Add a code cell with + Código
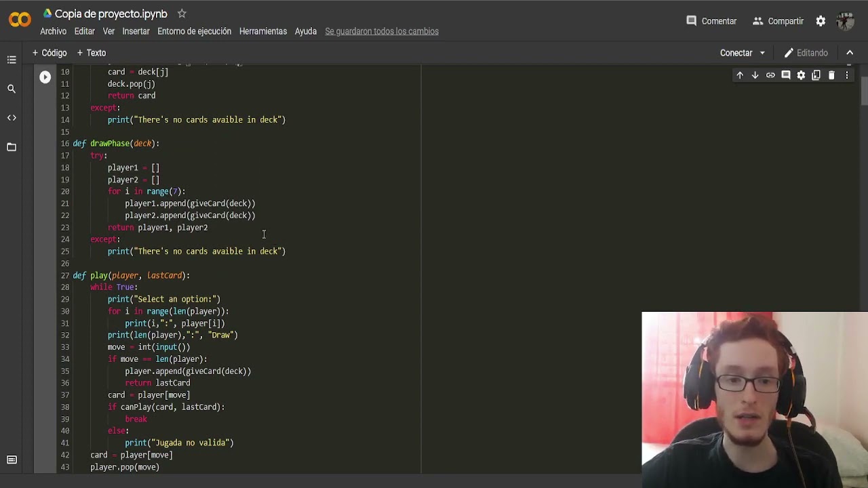Viewport: 868px width, 488px height. pos(50,53)
